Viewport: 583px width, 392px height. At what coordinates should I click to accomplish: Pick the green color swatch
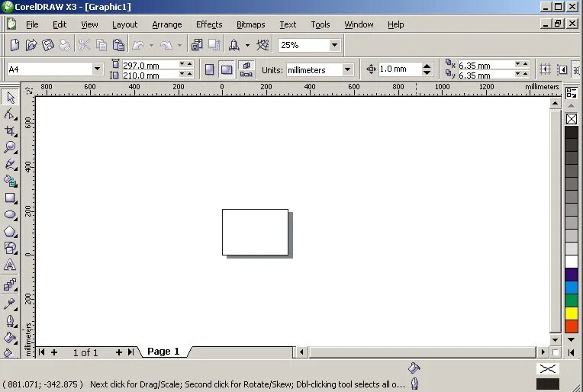tap(572, 300)
